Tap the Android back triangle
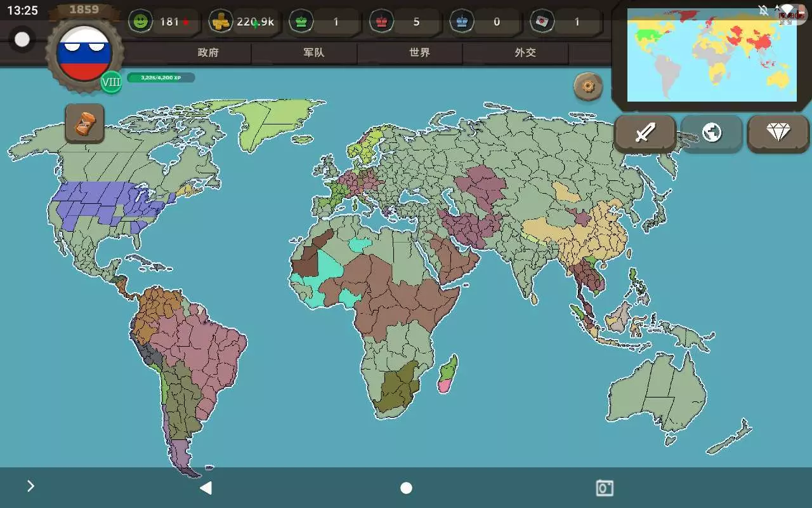The width and height of the screenshot is (812, 508). [x=206, y=488]
